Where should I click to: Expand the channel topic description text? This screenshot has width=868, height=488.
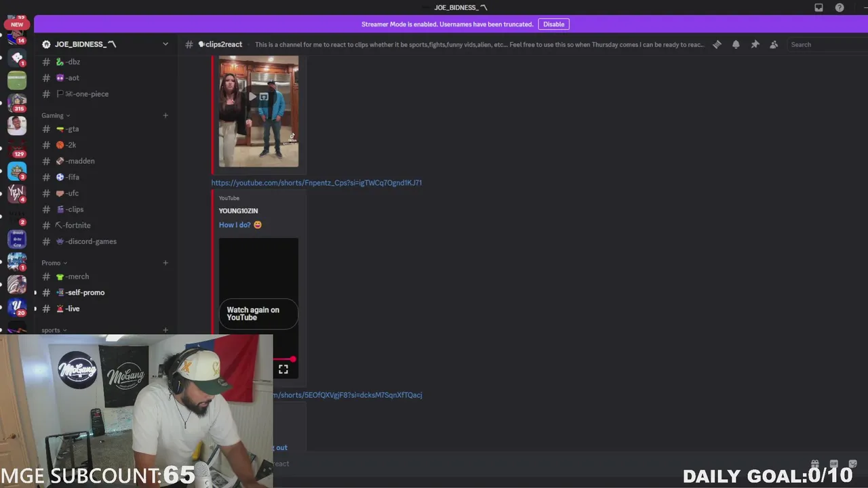479,45
